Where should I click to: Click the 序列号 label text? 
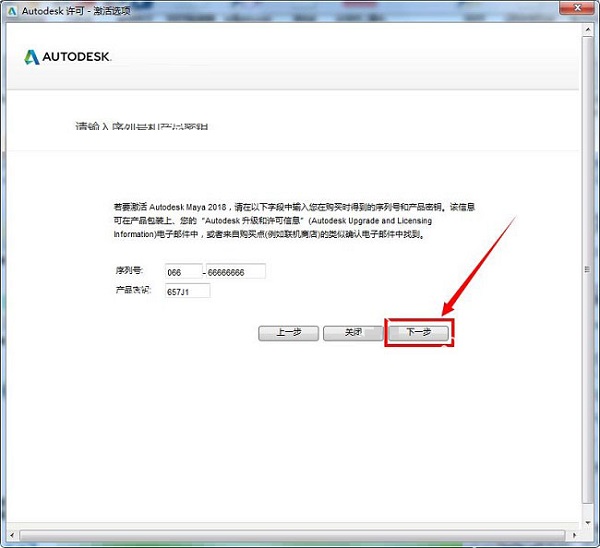pos(129,271)
